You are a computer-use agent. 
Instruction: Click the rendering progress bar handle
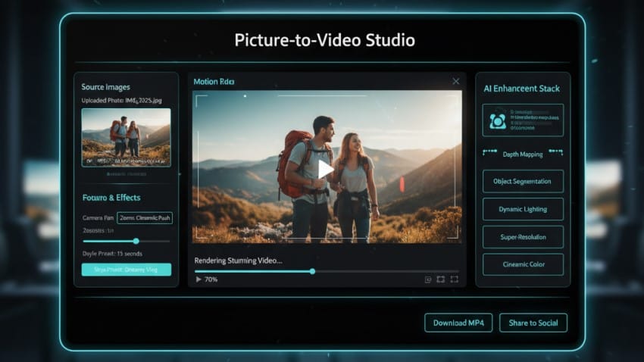click(313, 271)
